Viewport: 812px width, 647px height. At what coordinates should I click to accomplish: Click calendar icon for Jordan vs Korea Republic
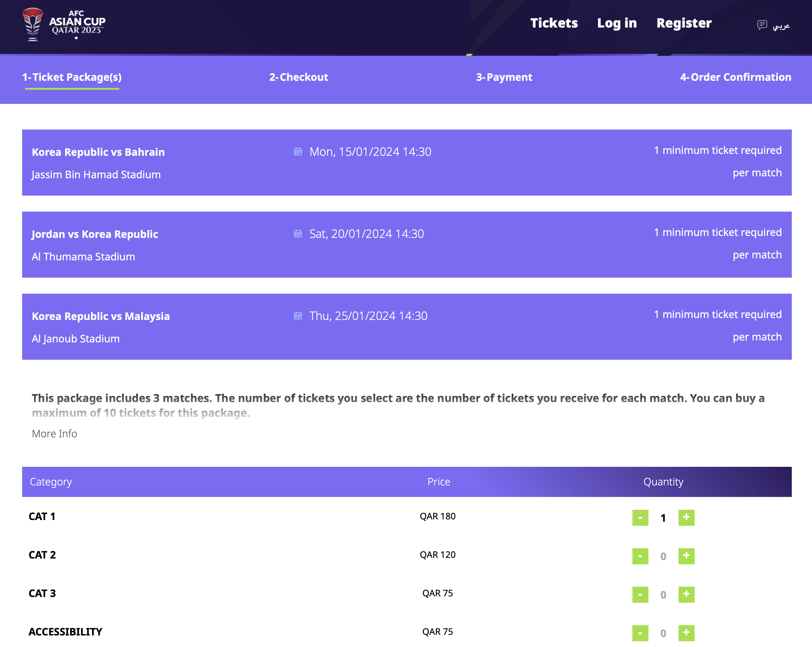(x=298, y=233)
